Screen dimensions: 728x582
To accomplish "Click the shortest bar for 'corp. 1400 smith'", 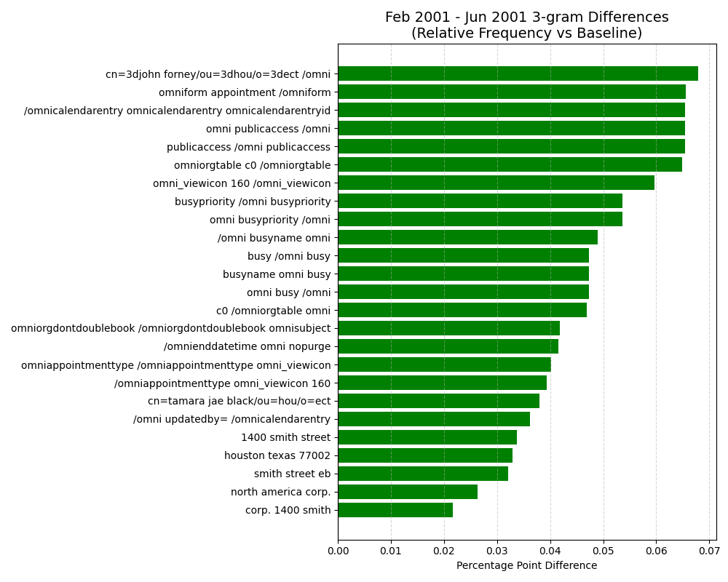I will [395, 509].
